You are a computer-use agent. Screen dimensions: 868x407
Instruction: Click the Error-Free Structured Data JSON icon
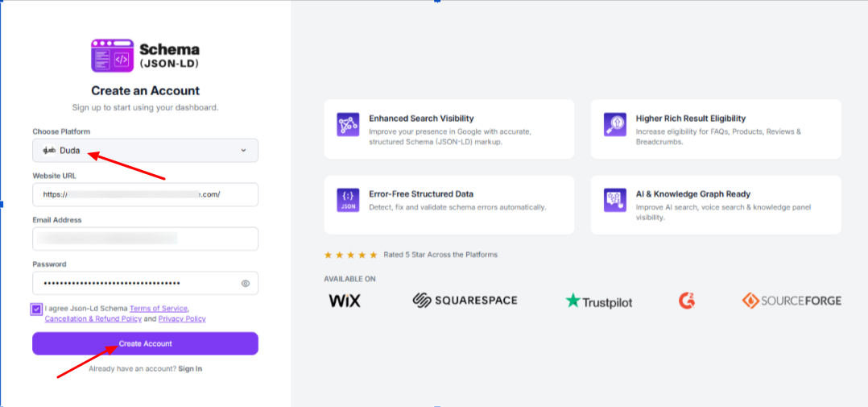pos(348,201)
